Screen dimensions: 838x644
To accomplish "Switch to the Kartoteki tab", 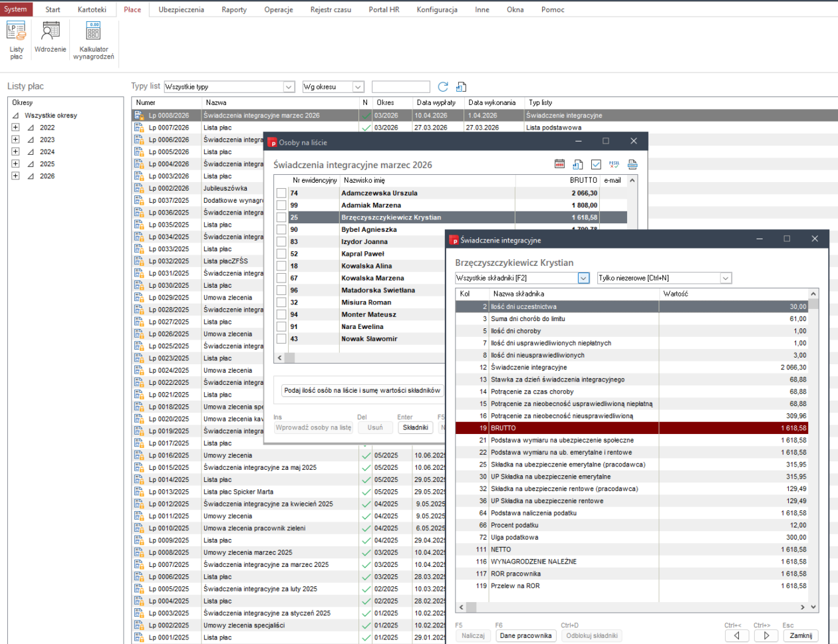I will (x=91, y=9).
